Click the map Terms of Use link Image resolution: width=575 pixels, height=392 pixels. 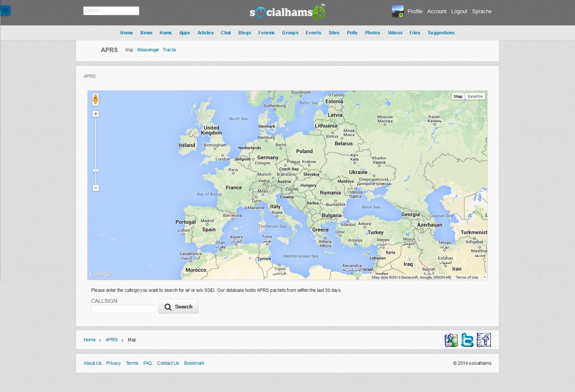(x=467, y=277)
